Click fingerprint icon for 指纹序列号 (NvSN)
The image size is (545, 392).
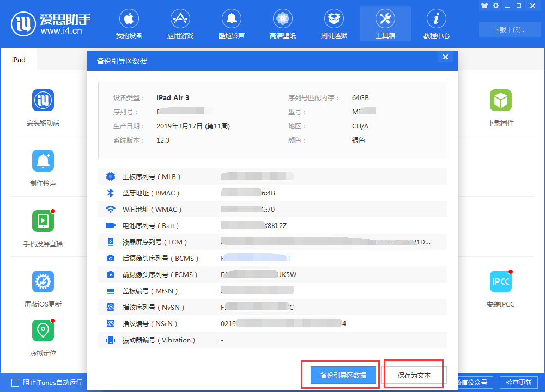click(x=111, y=307)
